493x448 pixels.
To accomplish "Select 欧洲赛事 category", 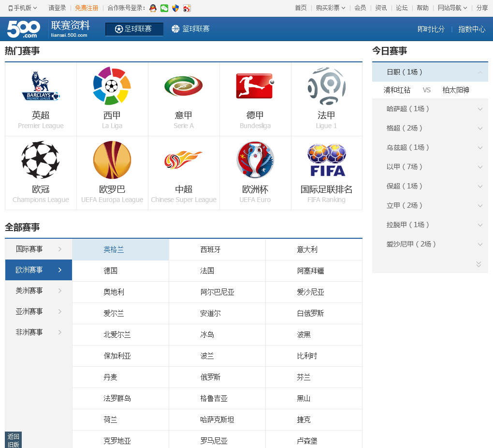I will click(39, 270).
